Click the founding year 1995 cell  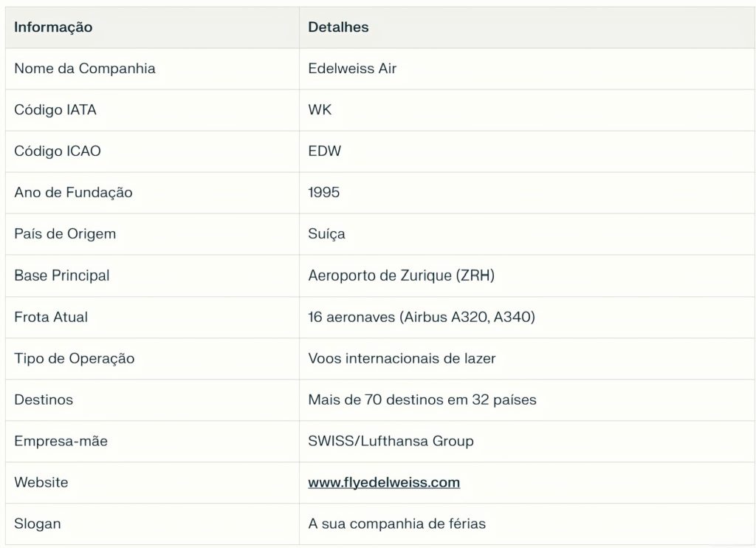tap(324, 193)
